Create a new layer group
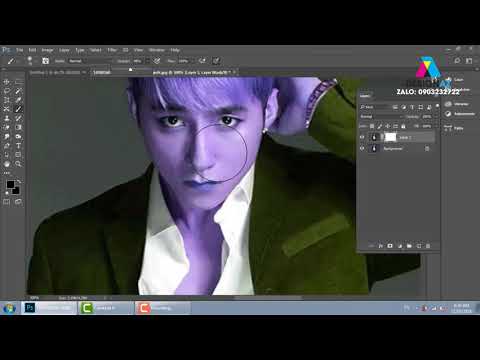 pos(409,246)
